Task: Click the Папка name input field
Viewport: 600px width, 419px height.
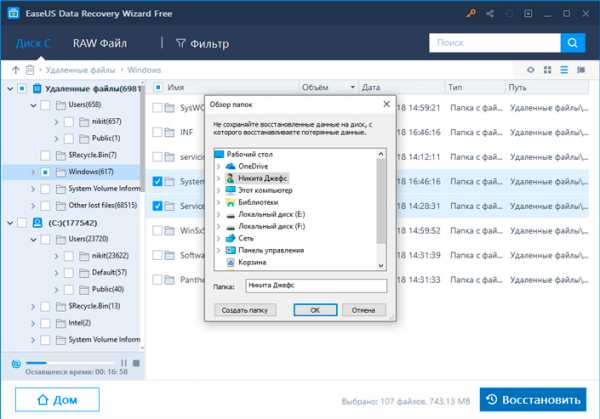Action: click(x=316, y=285)
